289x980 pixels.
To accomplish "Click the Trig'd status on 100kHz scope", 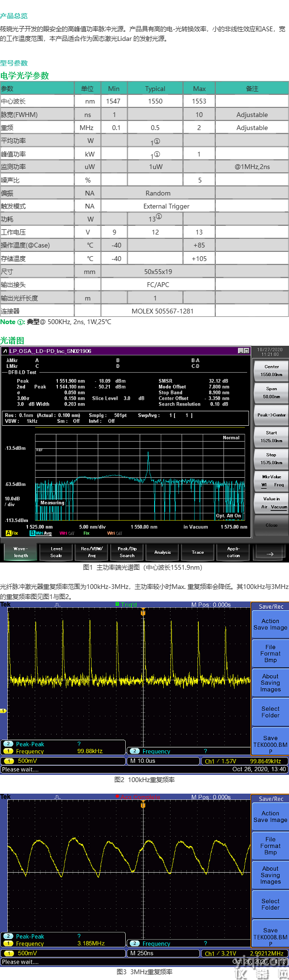I will 126,604.
